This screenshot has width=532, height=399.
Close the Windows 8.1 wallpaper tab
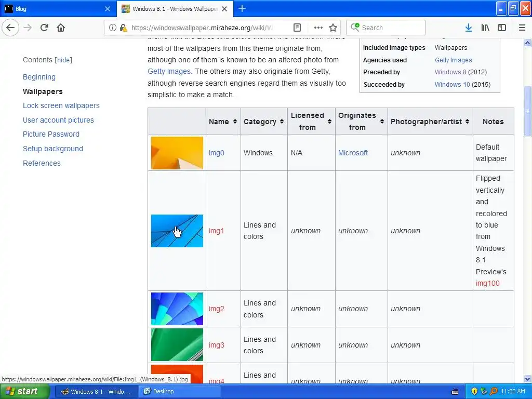[224, 9]
